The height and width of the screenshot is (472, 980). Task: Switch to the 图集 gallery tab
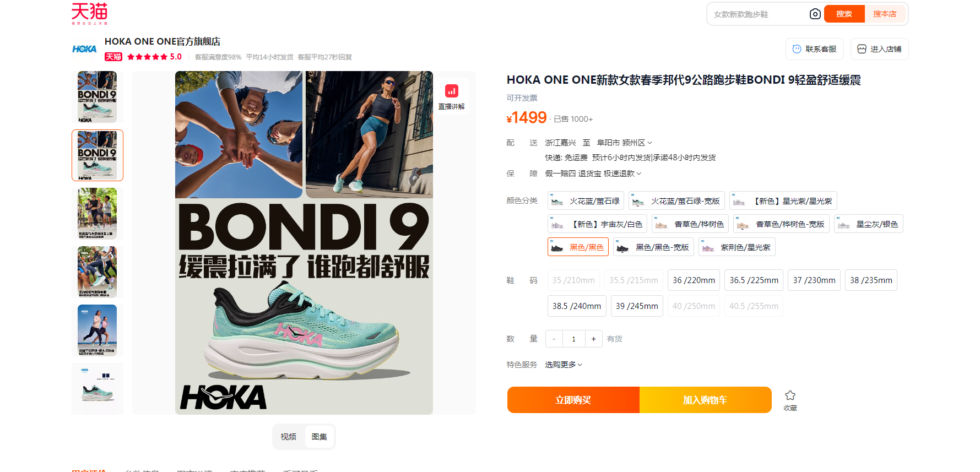tap(319, 437)
